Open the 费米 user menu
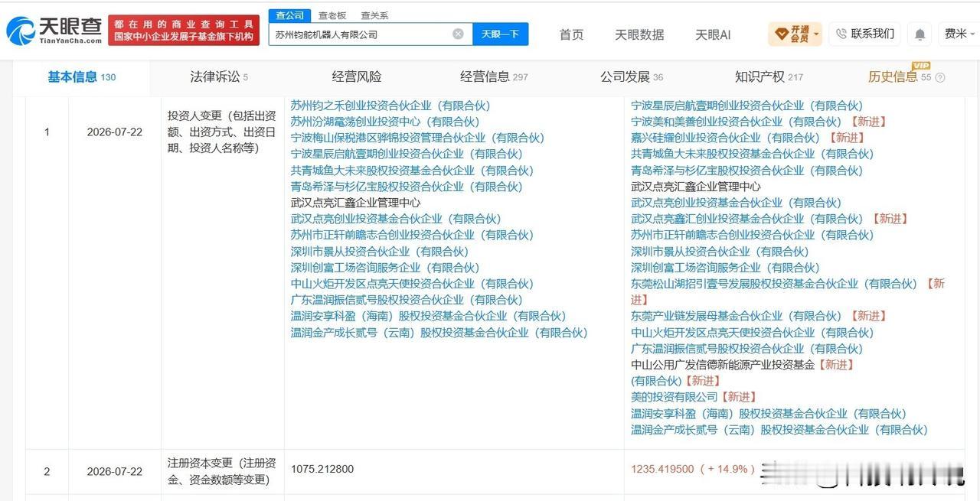This screenshot has width=980, height=501. tap(959, 34)
